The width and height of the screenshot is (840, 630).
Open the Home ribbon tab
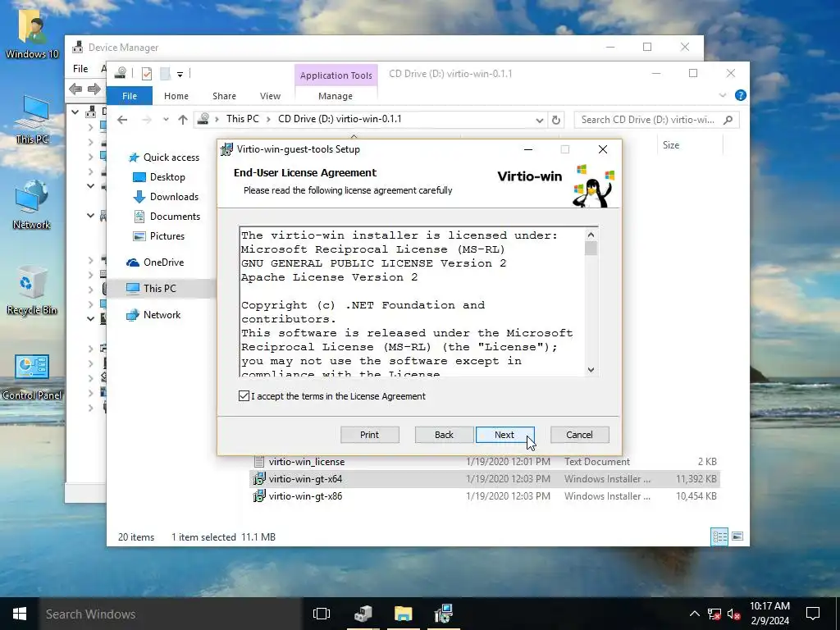pyautogui.click(x=176, y=96)
